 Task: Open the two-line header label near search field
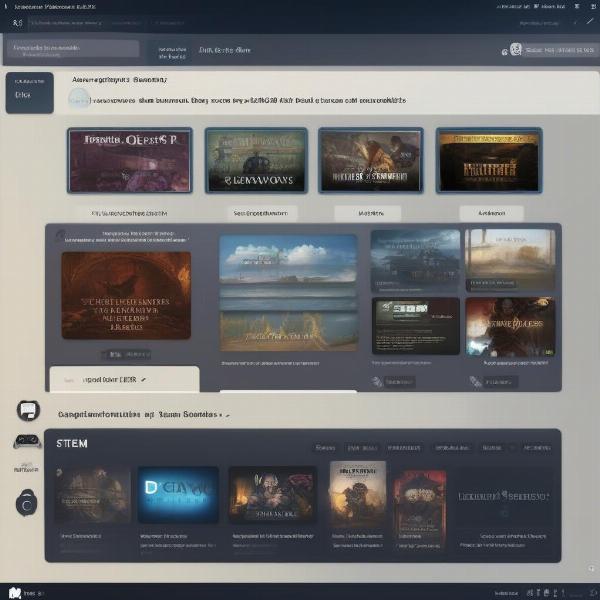(172, 53)
